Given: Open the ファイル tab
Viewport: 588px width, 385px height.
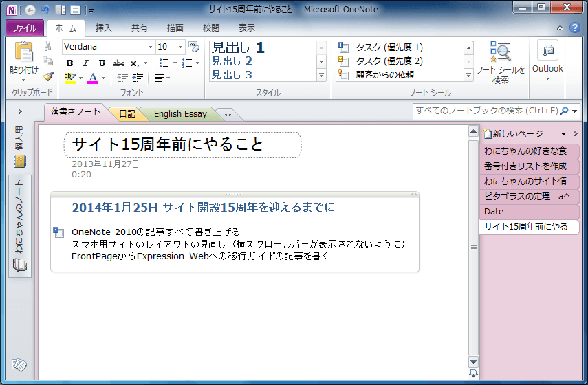Looking at the screenshot, I should (x=25, y=28).
